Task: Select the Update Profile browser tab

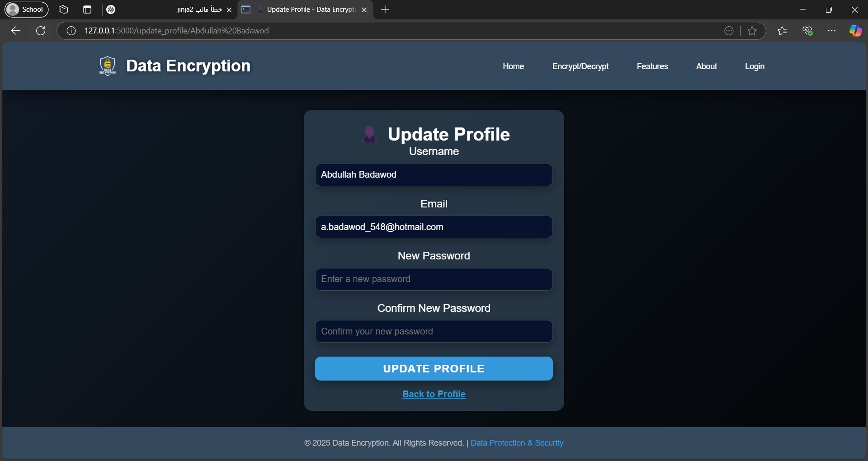Action: pos(306,9)
